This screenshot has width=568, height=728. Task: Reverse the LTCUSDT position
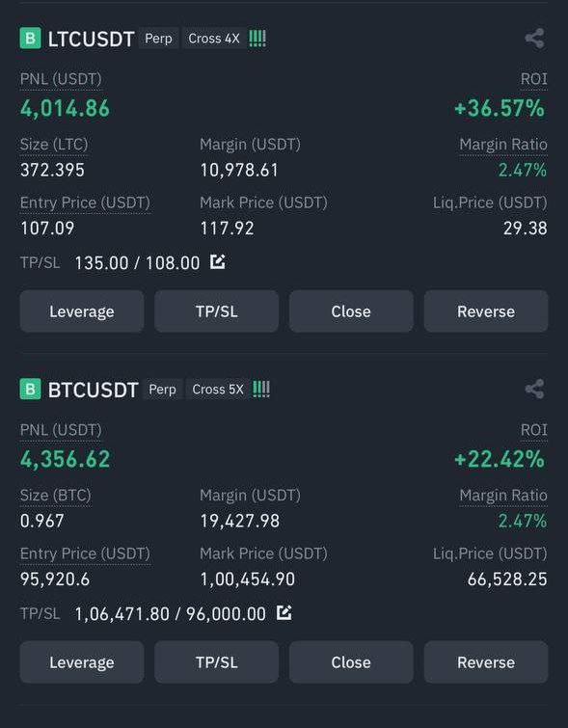pos(486,311)
